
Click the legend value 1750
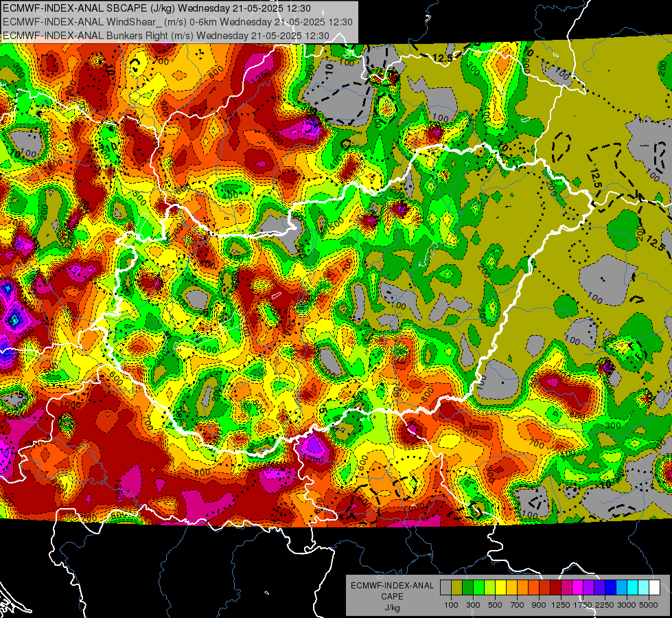[x=583, y=605]
